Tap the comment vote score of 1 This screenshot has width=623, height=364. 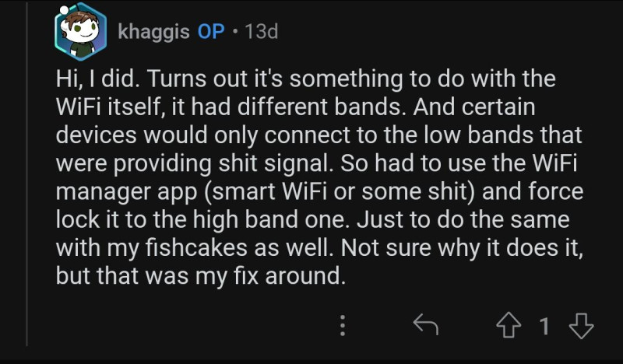[544, 326]
